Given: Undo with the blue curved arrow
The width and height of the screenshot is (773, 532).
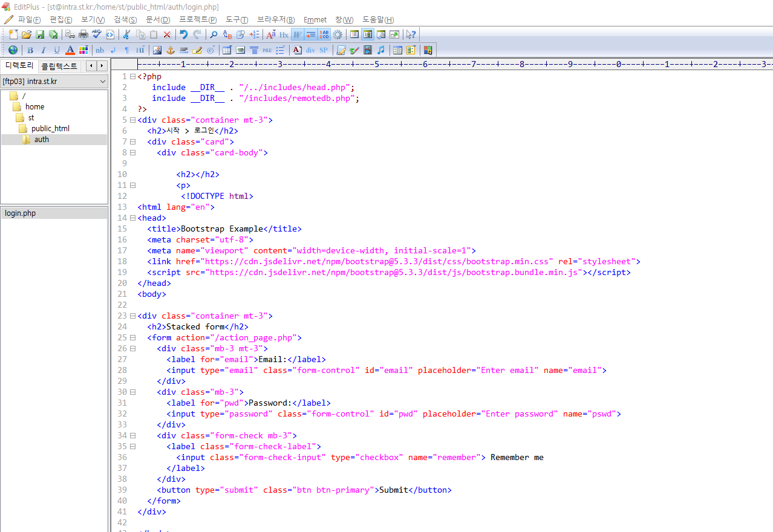Looking at the screenshot, I should (184, 34).
